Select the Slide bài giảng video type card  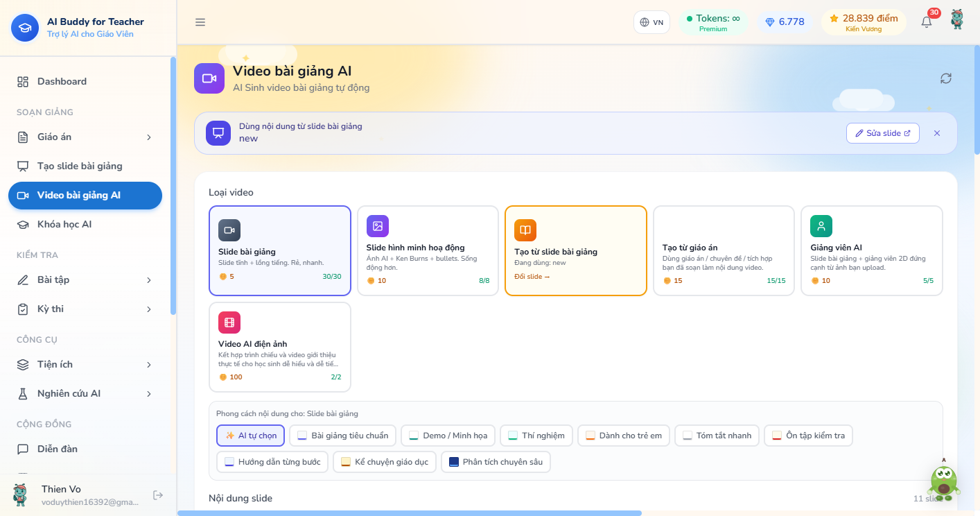pos(280,250)
